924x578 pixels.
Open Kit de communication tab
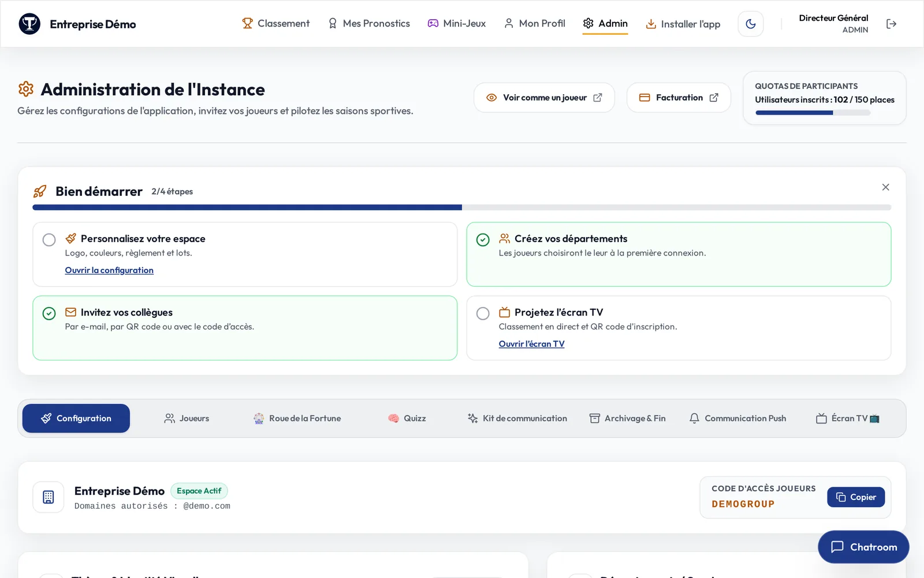coord(517,418)
